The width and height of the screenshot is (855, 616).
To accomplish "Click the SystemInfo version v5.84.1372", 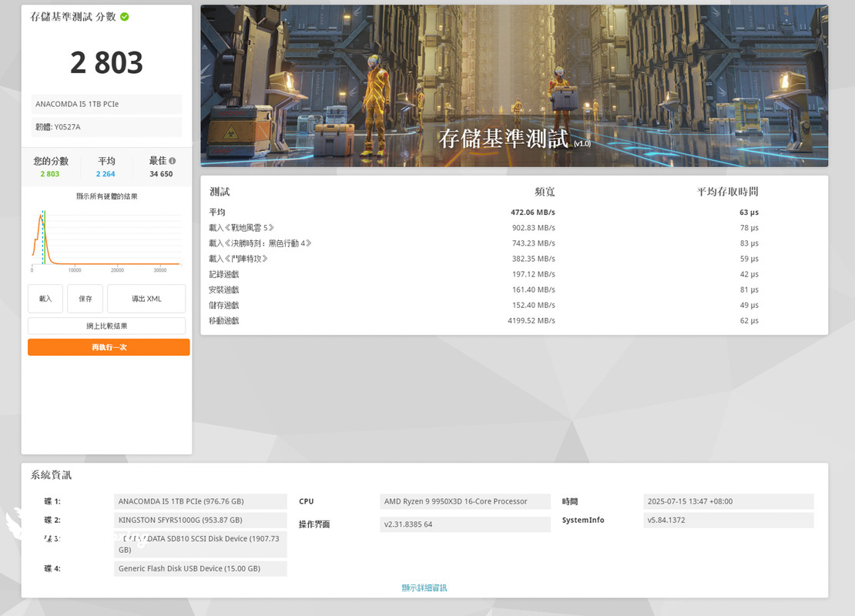I will coord(729,520).
